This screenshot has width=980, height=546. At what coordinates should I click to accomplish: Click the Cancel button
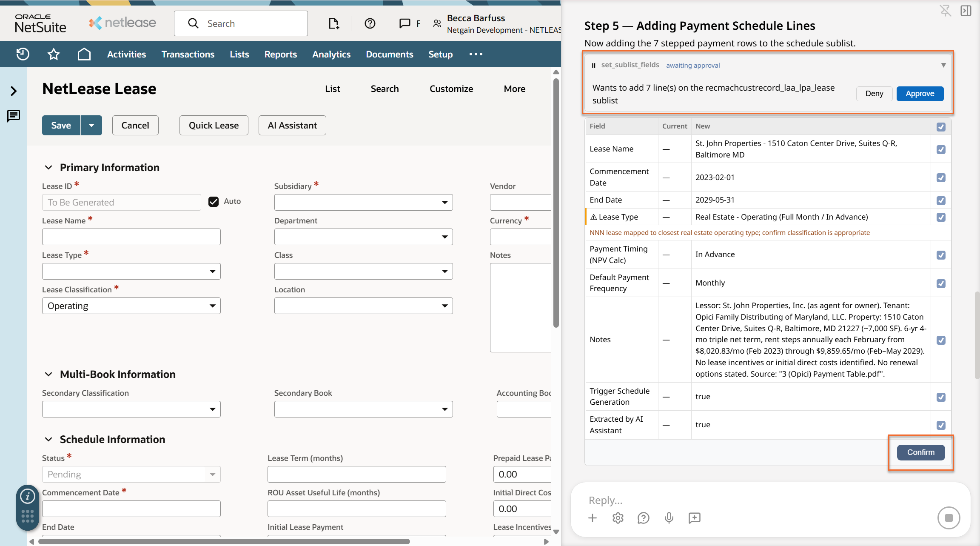(135, 125)
